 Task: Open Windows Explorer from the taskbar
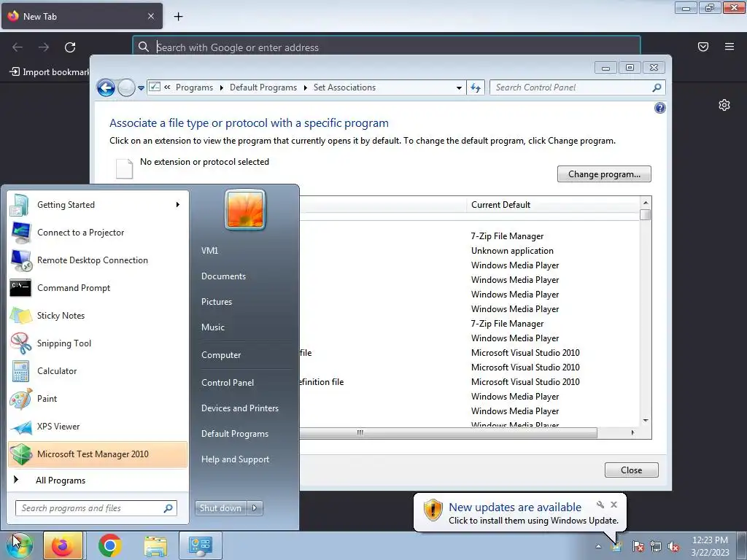(x=155, y=545)
